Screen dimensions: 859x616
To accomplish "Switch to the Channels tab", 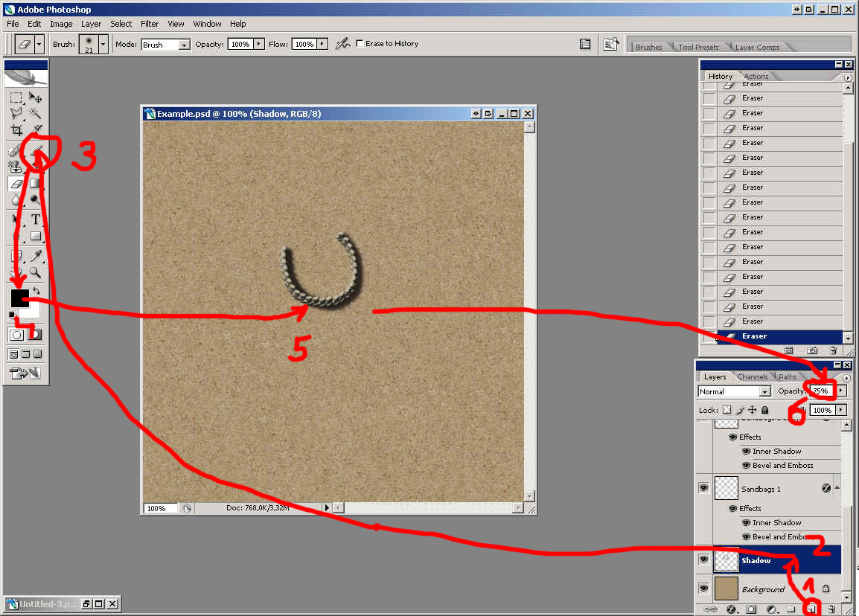I will [752, 377].
